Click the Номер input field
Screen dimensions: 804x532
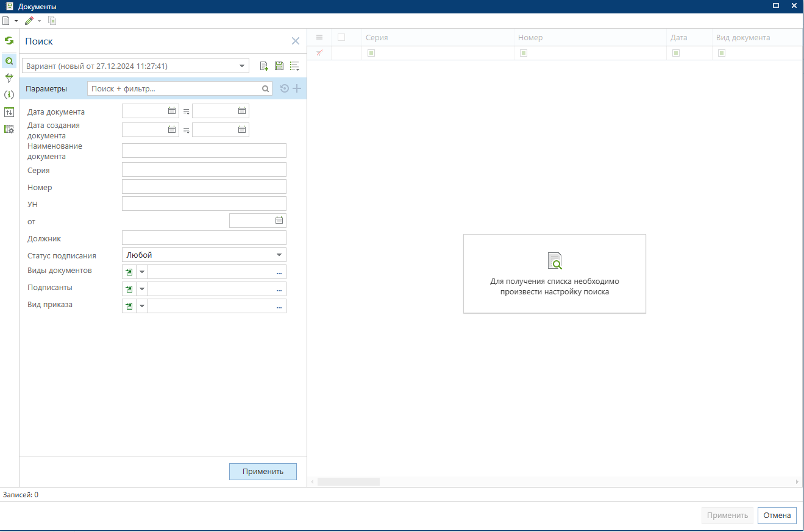coord(204,186)
